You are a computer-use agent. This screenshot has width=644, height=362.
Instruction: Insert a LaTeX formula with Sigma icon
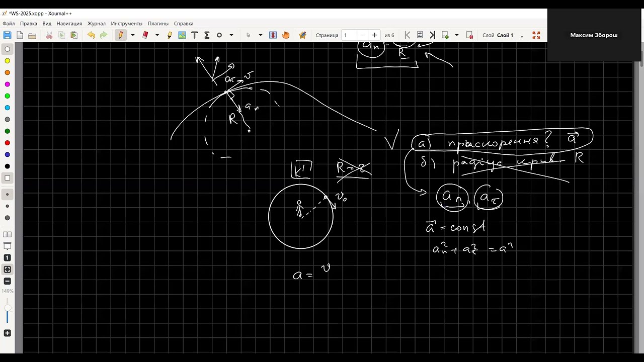click(207, 35)
